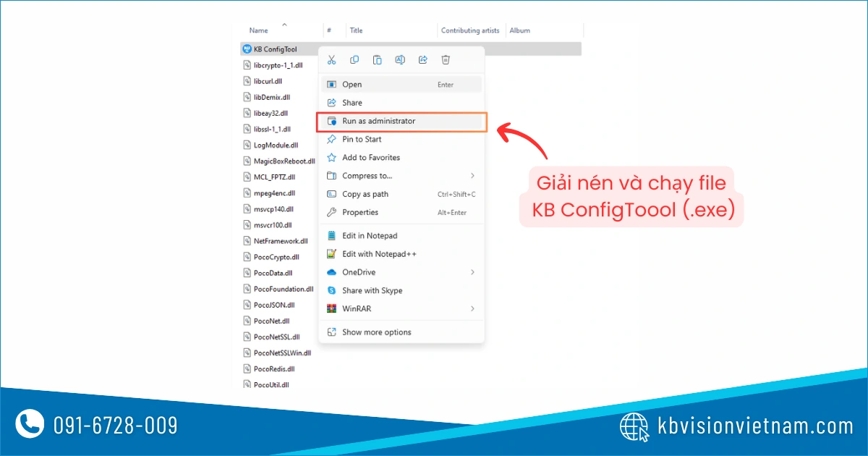Click the Contributing artists column header
The width and height of the screenshot is (868, 456).
(470, 30)
